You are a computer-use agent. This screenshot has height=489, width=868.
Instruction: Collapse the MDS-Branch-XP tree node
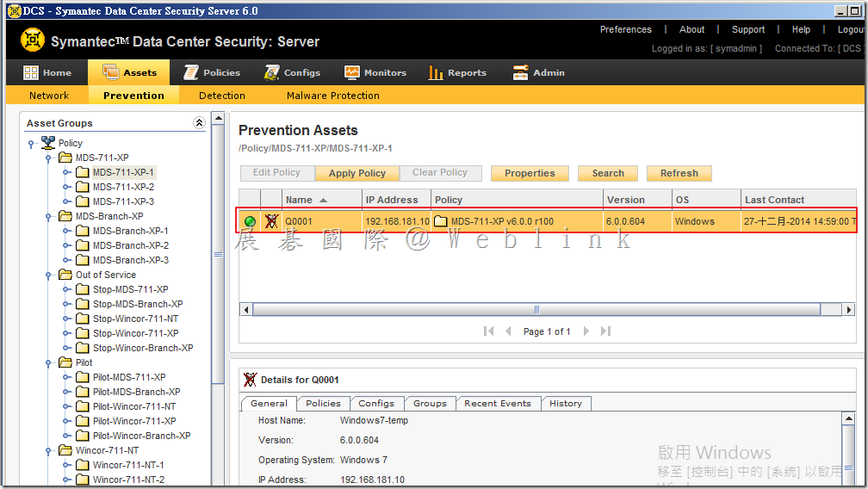click(48, 217)
